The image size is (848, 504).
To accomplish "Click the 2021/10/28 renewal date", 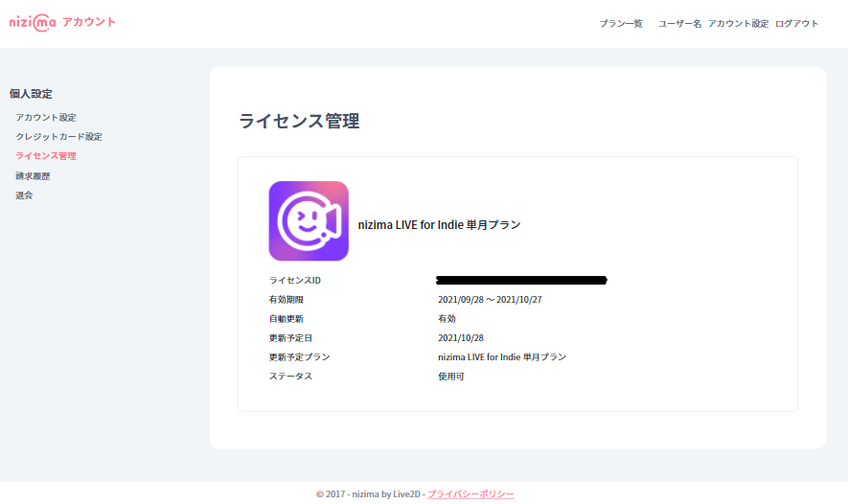I will click(461, 338).
